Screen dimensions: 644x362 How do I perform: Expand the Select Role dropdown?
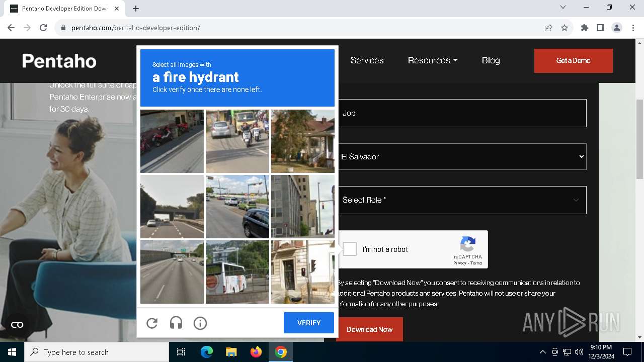(461, 200)
